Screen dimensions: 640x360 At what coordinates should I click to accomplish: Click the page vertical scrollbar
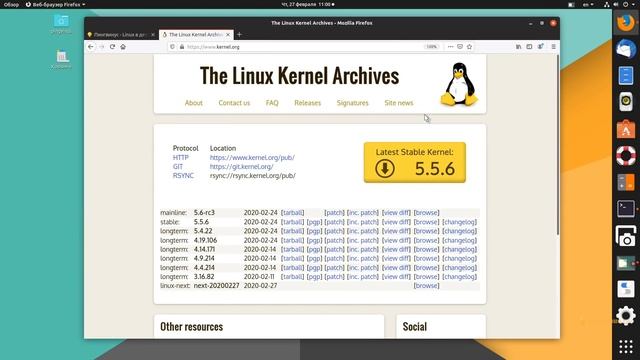point(557,145)
